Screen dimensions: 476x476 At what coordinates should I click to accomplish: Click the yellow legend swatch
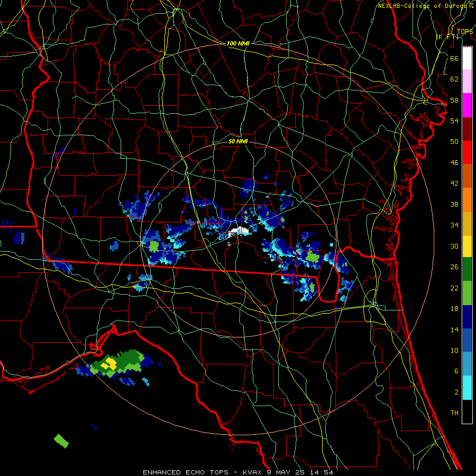tap(467, 246)
